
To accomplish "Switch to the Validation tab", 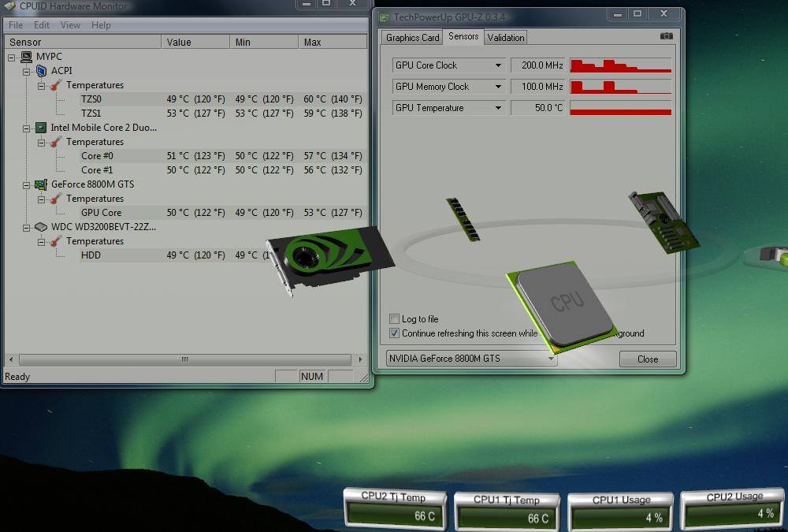I will [506, 38].
